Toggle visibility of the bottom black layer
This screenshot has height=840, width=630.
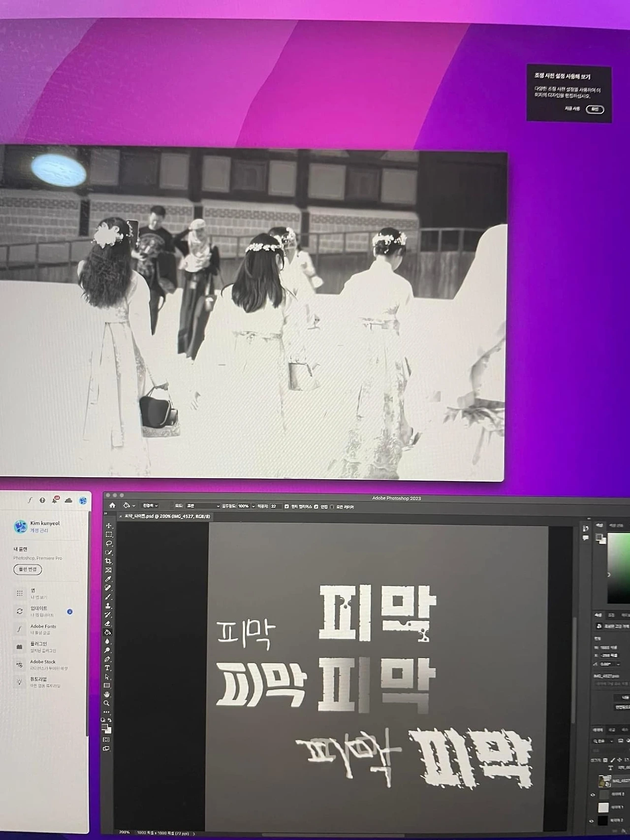592,821
